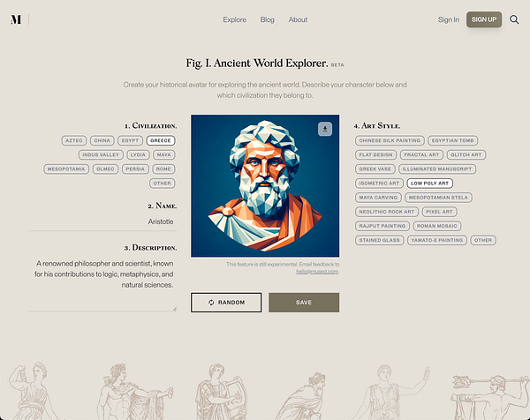530x420 pixels.
Task: Go to the Blog page
Action: [x=267, y=19]
